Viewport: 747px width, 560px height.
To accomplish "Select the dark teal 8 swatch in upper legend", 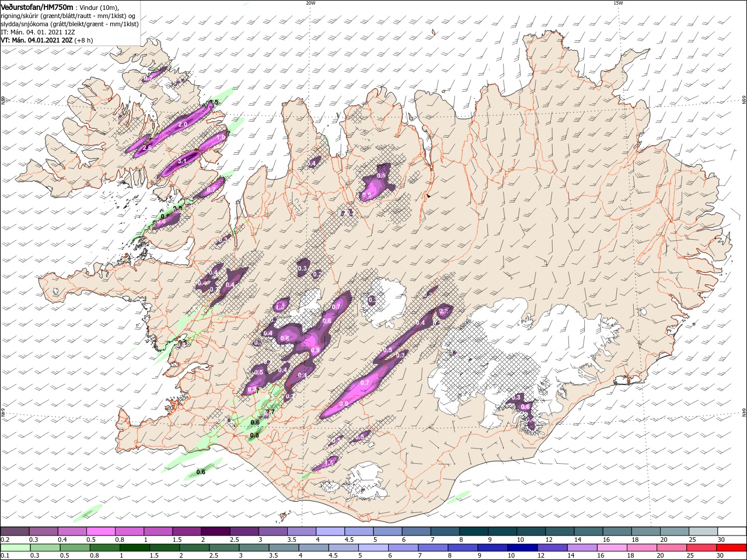I will 474,531.
